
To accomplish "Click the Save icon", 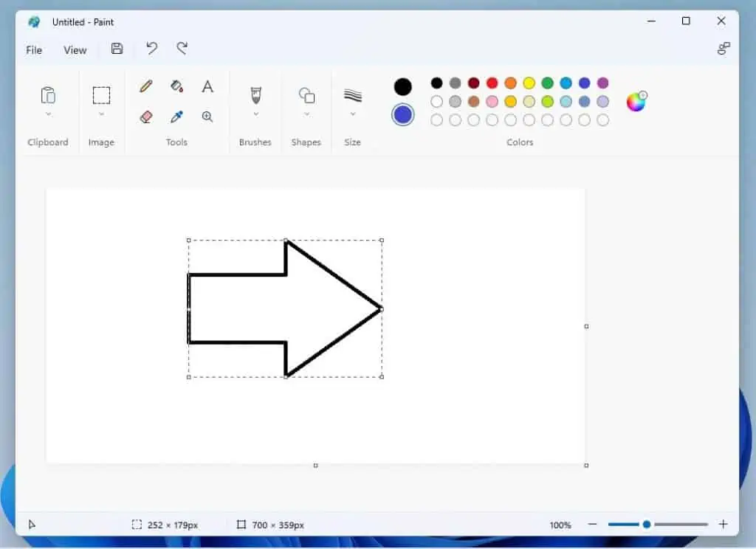I will click(x=117, y=49).
